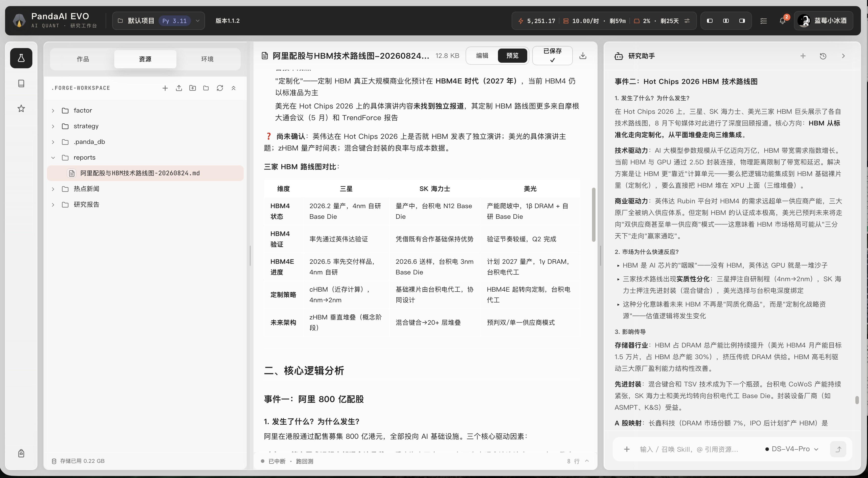Viewport: 868px width, 478px height.
Task: Download the report with the download icon
Action: [583, 56]
